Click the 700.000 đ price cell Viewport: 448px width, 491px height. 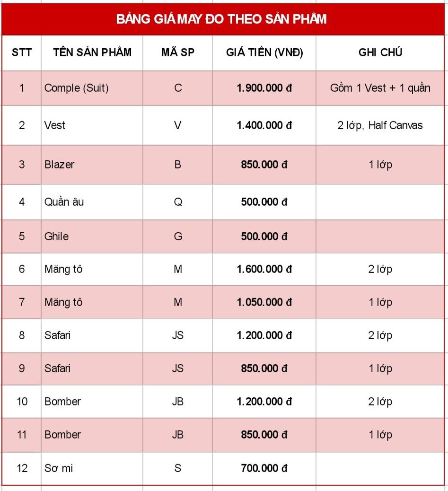pyautogui.click(x=264, y=468)
